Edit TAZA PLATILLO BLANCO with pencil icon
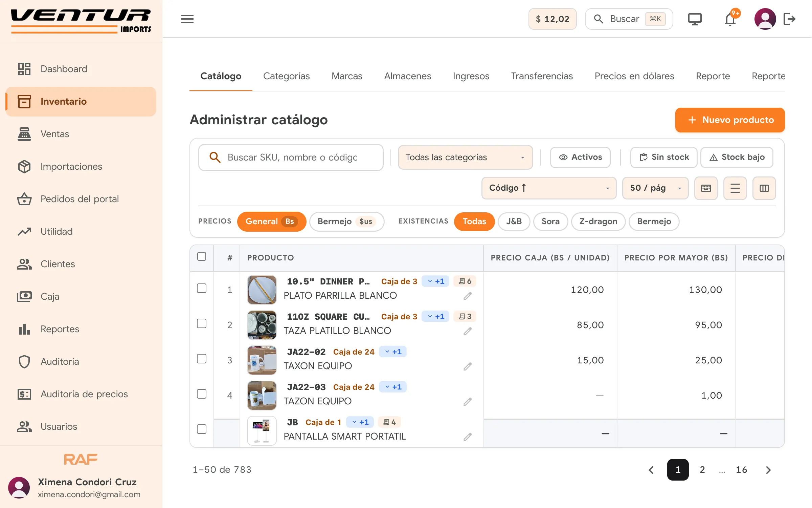 pos(468,332)
